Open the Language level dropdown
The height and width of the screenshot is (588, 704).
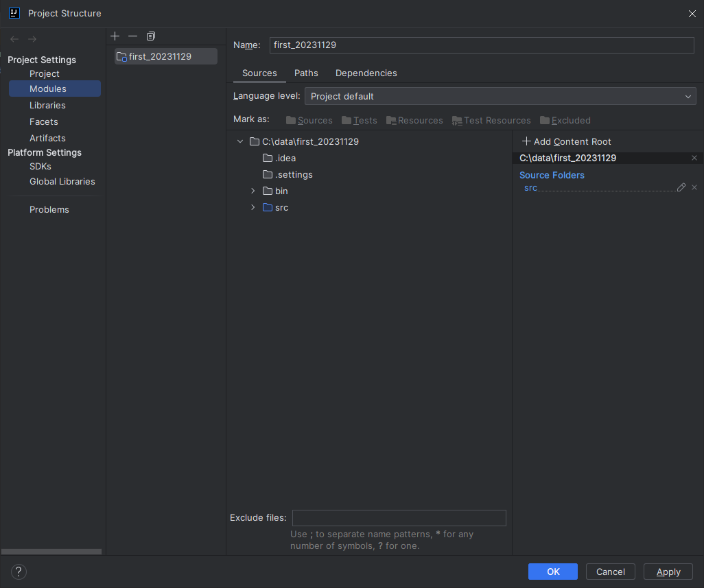[x=687, y=96]
